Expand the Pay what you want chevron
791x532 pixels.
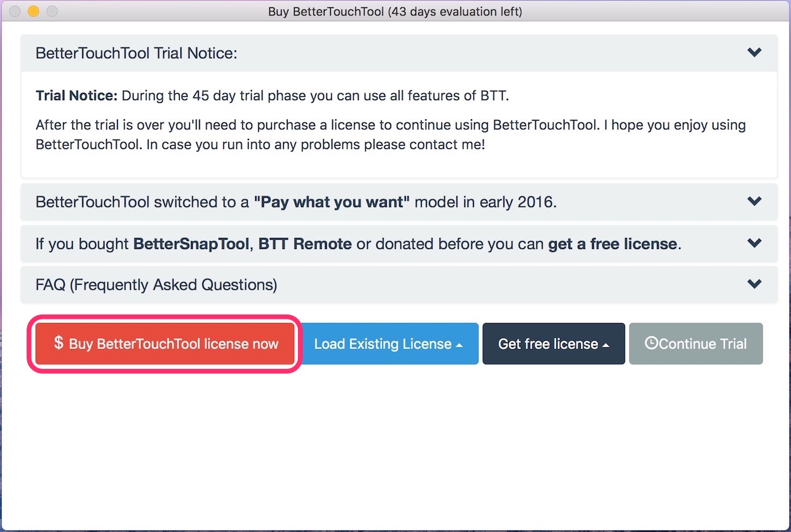754,201
